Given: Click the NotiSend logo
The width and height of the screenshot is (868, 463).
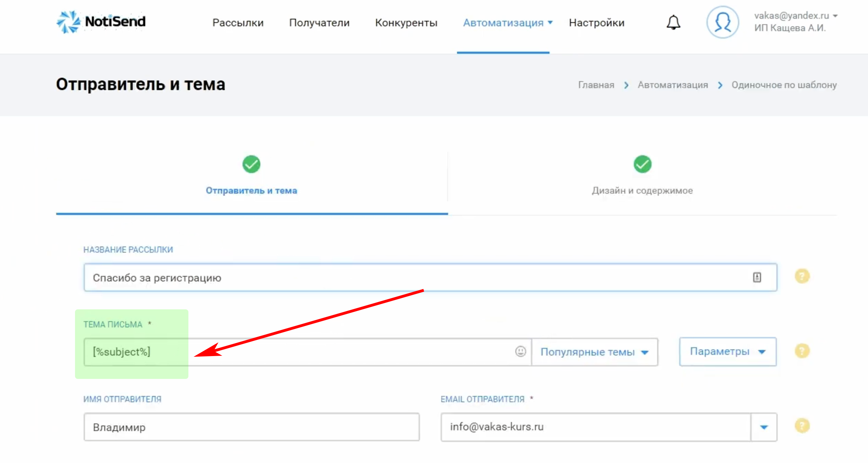Looking at the screenshot, I should coord(101,22).
